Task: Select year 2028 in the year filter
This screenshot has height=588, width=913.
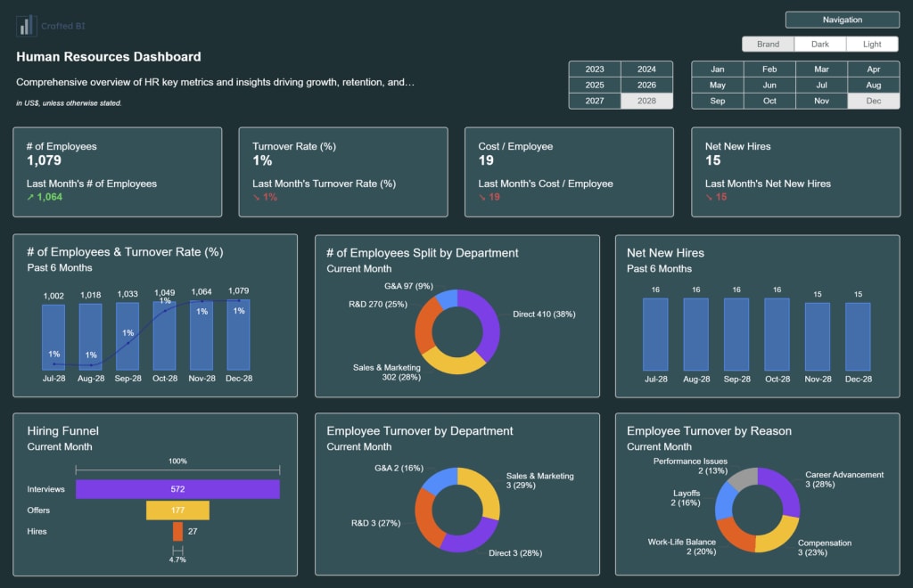Action: pos(646,101)
